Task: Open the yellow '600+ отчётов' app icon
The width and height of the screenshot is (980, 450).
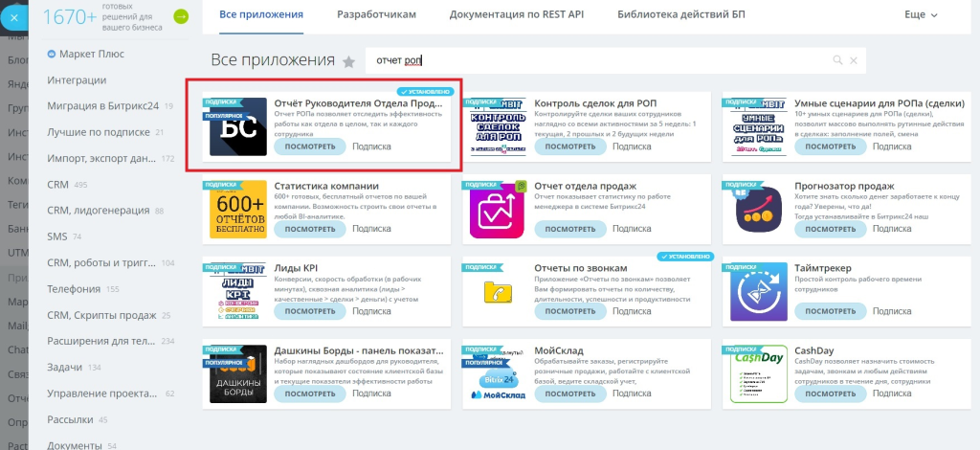Action: 238,210
